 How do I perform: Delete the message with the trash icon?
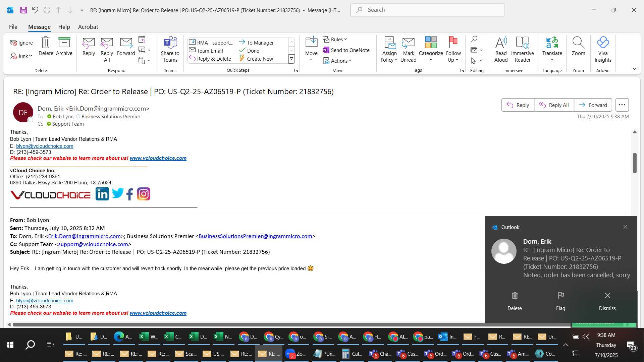pos(46,46)
